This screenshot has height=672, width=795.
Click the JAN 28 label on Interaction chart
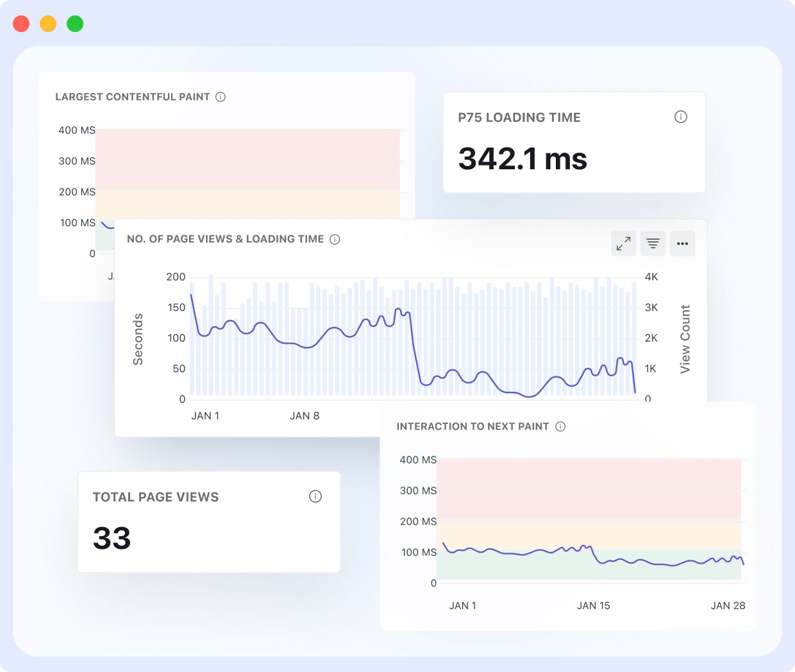click(x=728, y=606)
